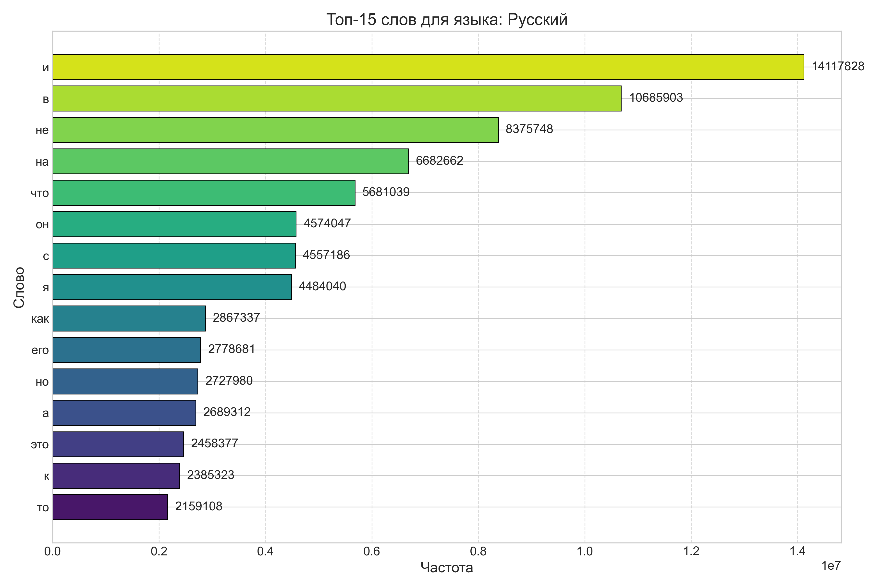Click the bar for word 'его'

(x=127, y=350)
